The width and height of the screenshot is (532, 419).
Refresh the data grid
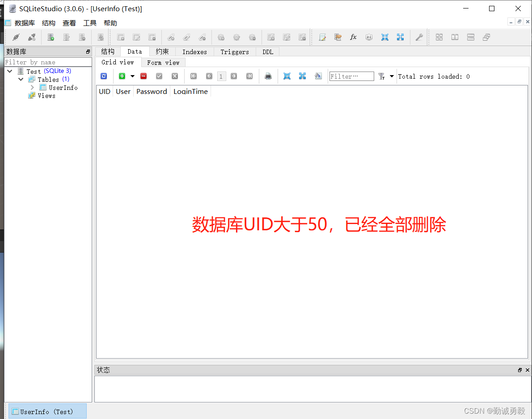point(104,76)
